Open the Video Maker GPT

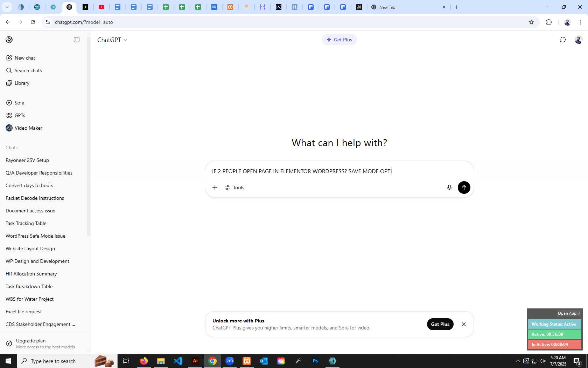click(43, 128)
